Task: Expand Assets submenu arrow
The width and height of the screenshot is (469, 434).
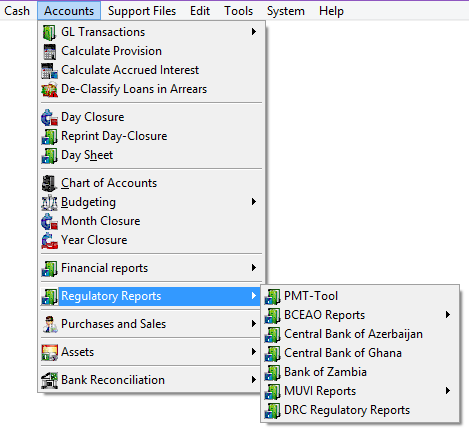Action: tap(254, 352)
